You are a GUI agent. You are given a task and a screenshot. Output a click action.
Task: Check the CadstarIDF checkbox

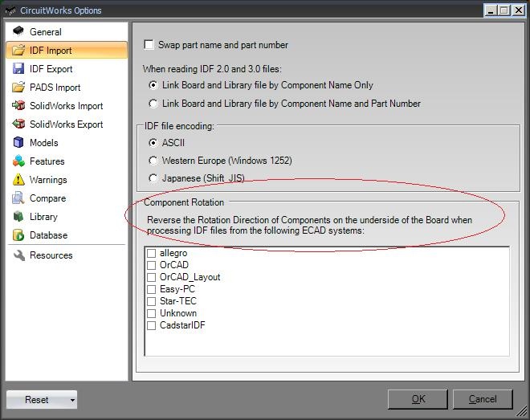point(151,325)
